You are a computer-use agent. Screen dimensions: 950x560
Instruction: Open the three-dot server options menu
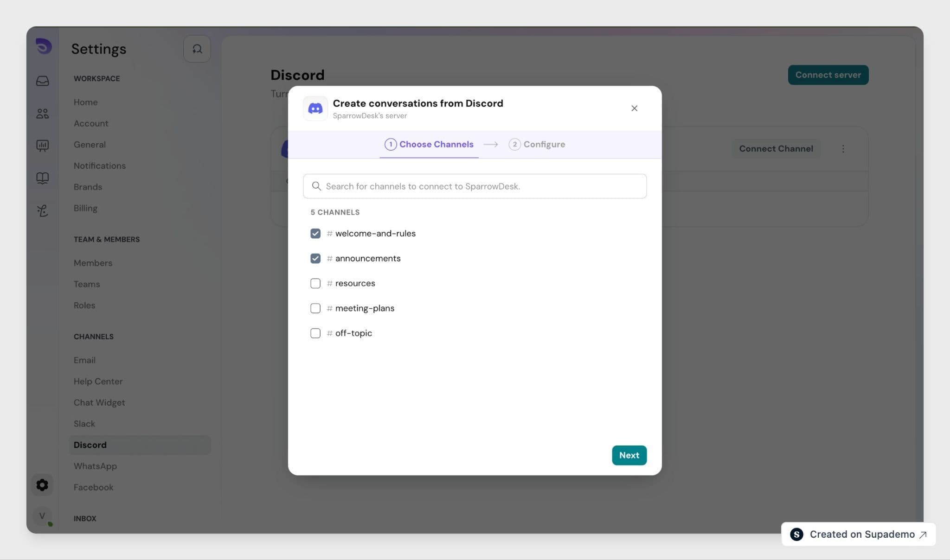pyautogui.click(x=843, y=149)
